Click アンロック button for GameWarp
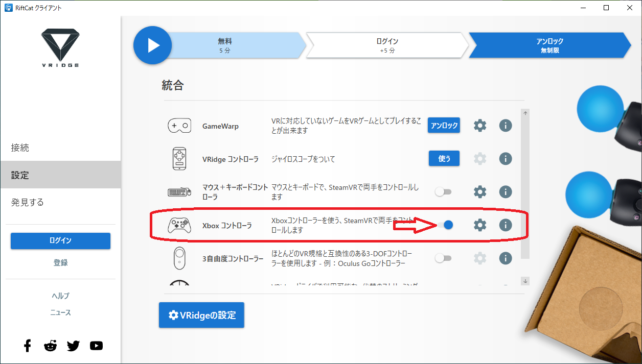Viewport: 642px width, 364px height. point(444,125)
